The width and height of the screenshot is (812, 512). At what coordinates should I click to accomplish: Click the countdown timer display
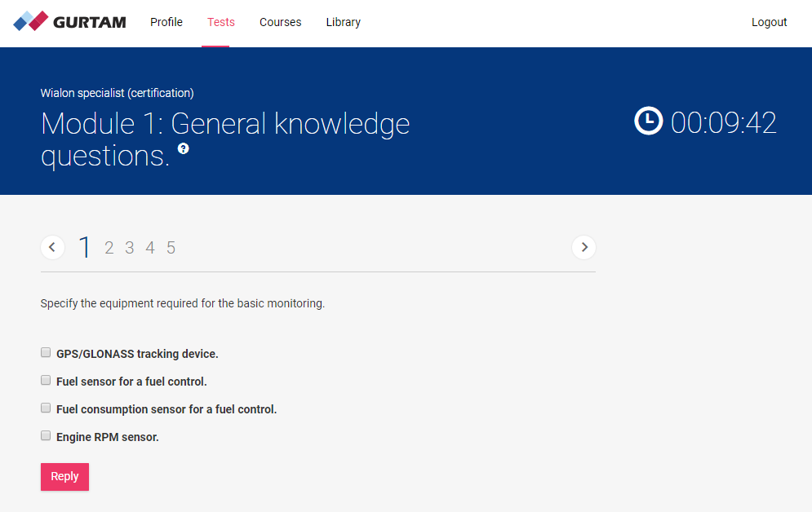point(723,122)
